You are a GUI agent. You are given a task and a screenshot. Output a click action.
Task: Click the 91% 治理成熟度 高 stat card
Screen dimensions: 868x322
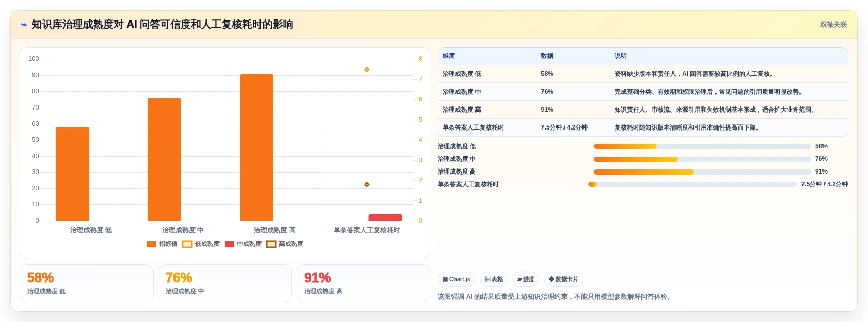[x=363, y=283]
